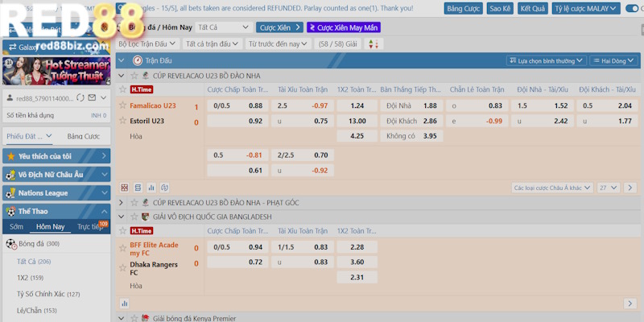Star the Dhaka Rangers FC team
The width and height of the screenshot is (644, 322).
122,268
